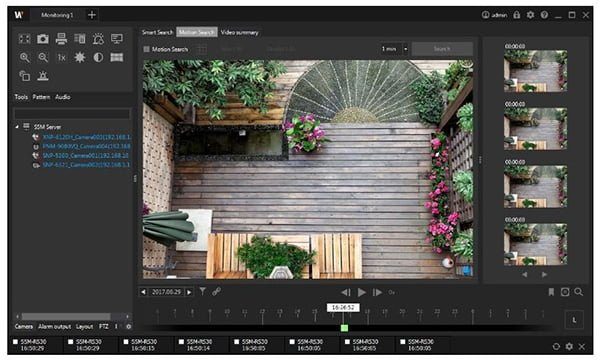This screenshot has width=600, height=360.
Task: Open the alarm bell tool icon
Action: coord(98,39)
